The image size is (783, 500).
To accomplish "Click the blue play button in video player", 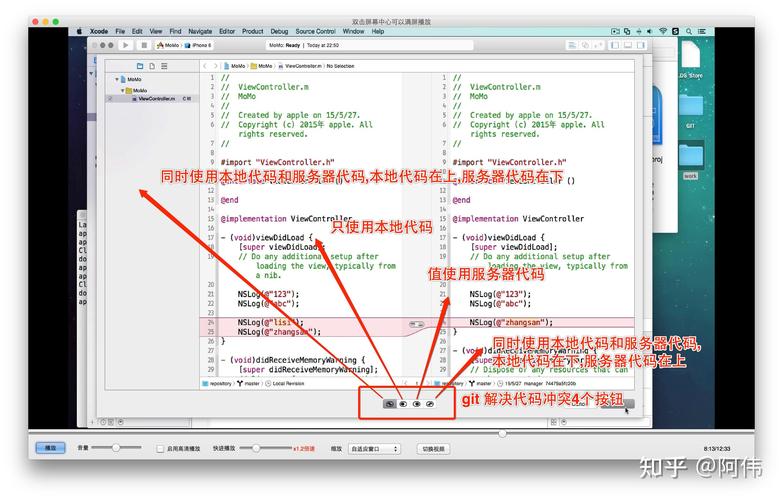I will (50, 448).
